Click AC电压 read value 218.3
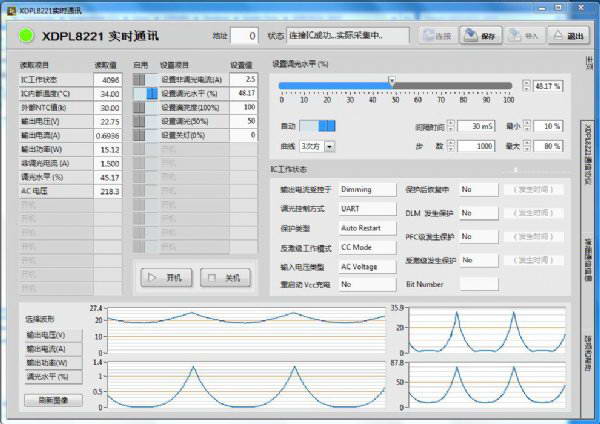The image size is (600, 424). tap(108, 191)
